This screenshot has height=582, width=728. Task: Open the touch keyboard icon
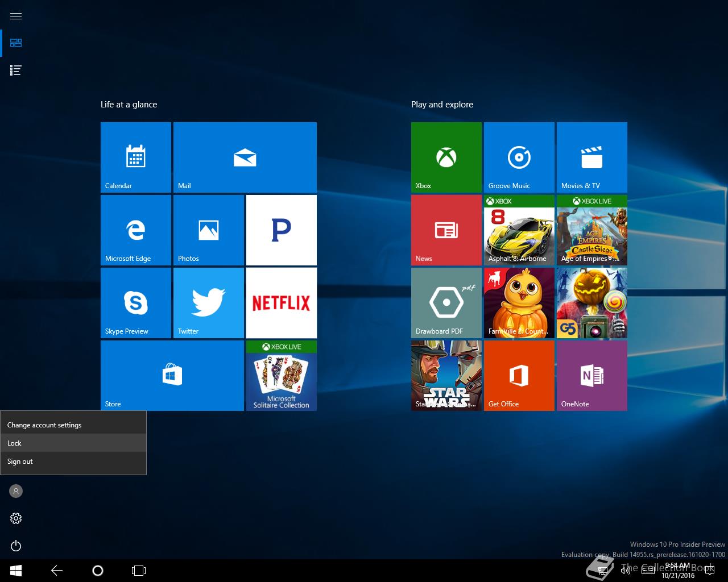click(648, 570)
